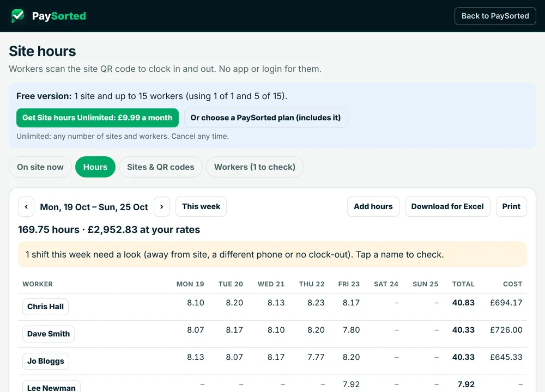
Task: Click the shift needs a look warning banner
Action: [x=272, y=254]
